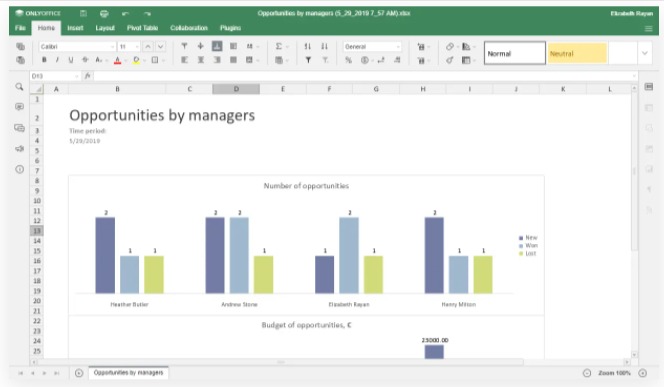Click the Redo arrow
This screenshot has height=387, width=664.
pos(147,14)
